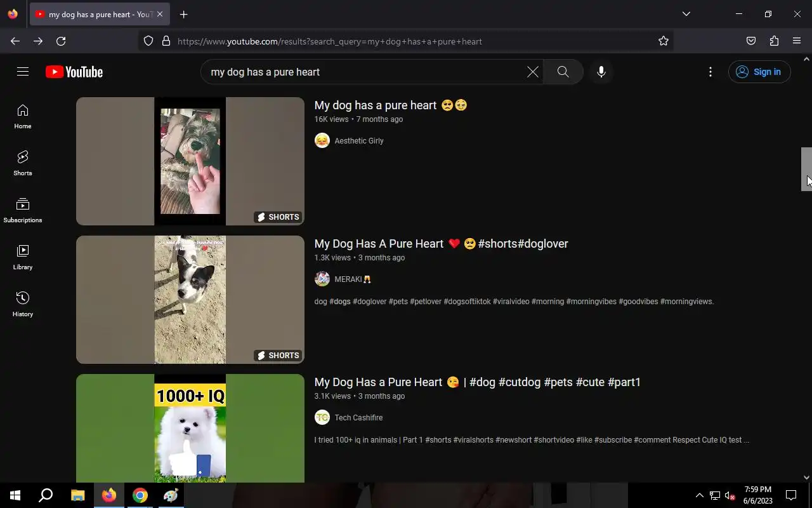Click the magnifier search button

[x=563, y=72]
